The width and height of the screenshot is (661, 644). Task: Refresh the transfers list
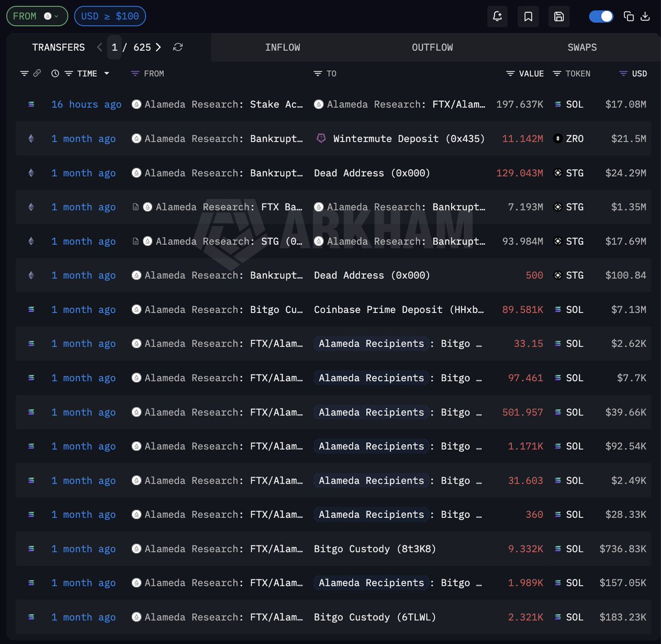click(x=178, y=47)
